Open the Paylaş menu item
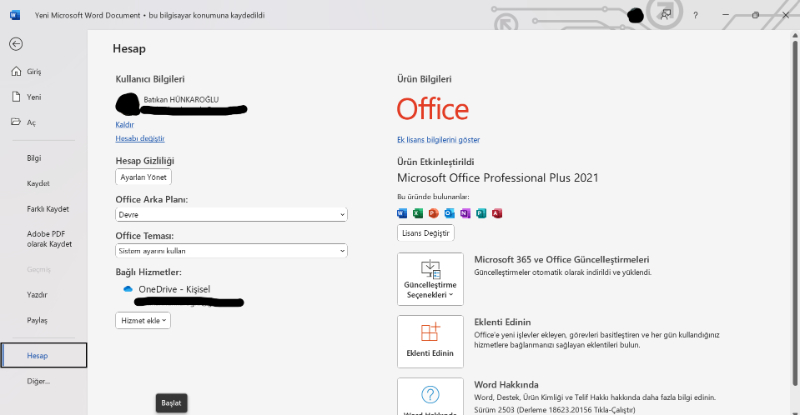 coord(37,321)
